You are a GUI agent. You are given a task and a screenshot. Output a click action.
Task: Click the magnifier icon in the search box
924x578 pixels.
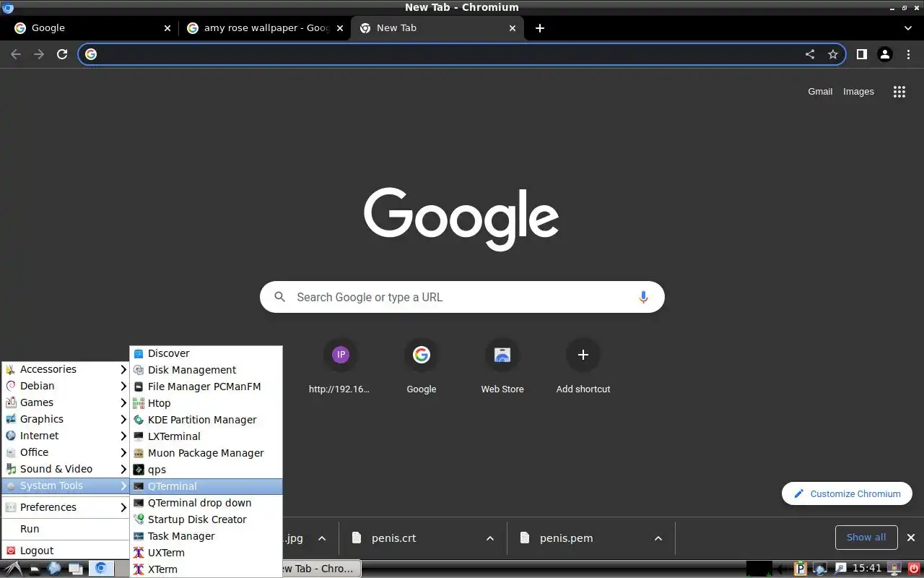280,297
